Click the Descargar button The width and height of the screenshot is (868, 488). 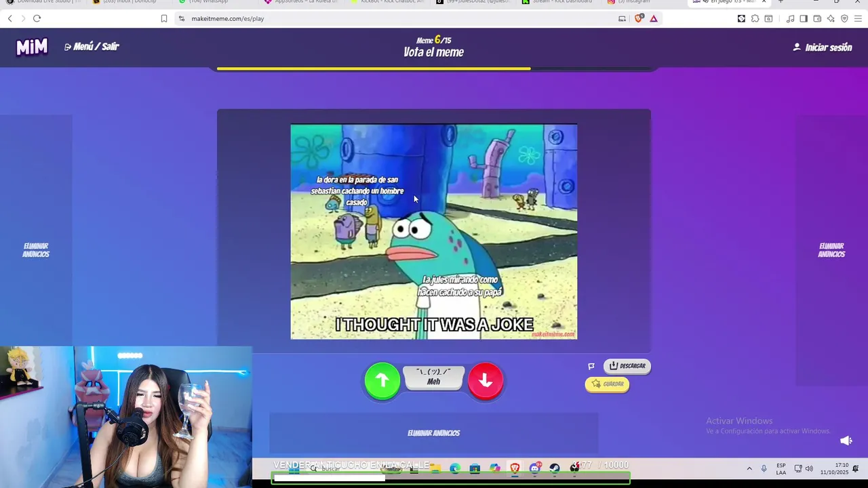(x=627, y=366)
